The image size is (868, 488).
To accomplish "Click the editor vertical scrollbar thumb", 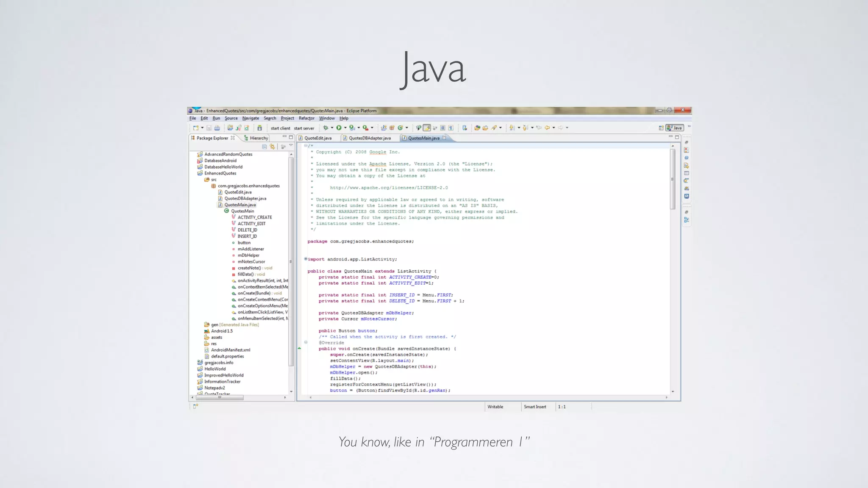I will (673, 179).
